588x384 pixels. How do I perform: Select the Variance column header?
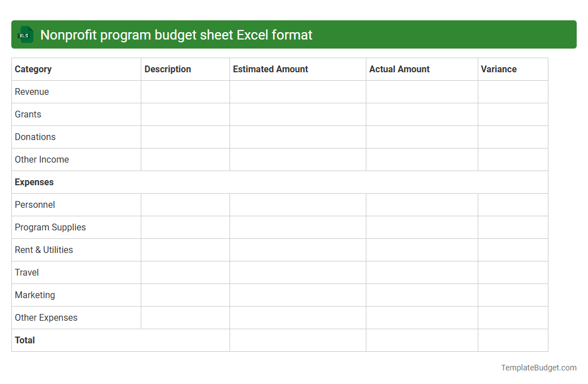coord(499,69)
